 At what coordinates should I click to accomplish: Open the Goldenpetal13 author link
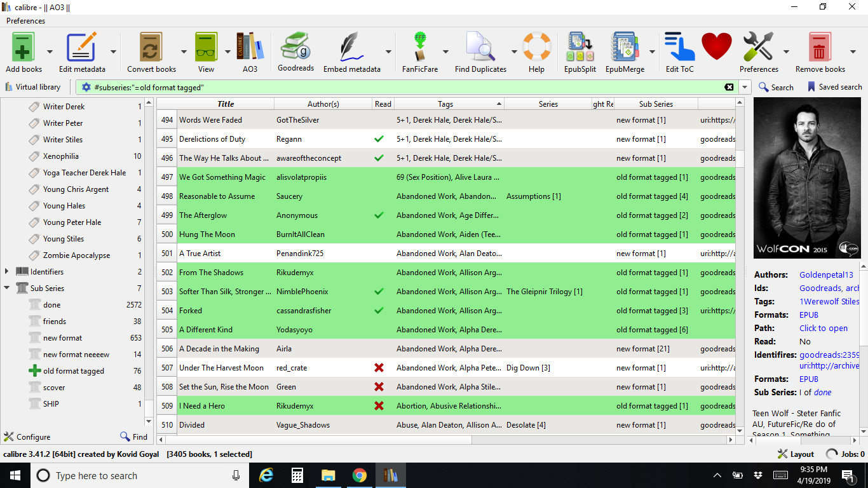[x=826, y=275]
